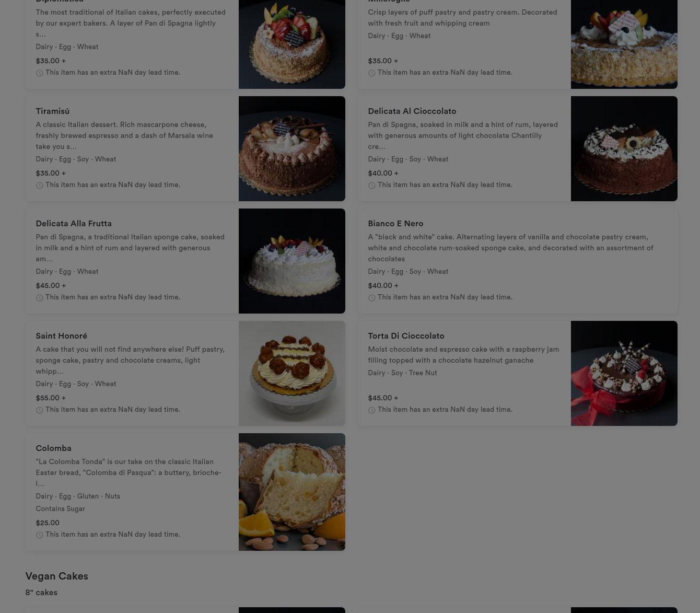Click clock icon below first $35.00 price
This screenshot has width=700, height=613.
click(39, 73)
